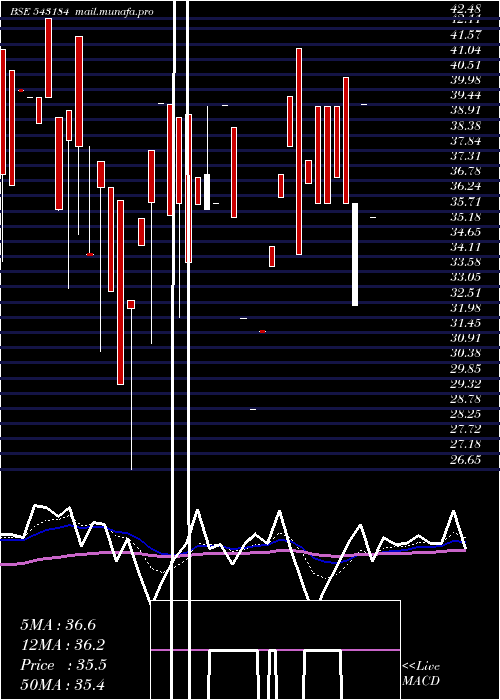500x700 pixels.
Task: Select the 34.11 price level label
Action: (465, 247)
